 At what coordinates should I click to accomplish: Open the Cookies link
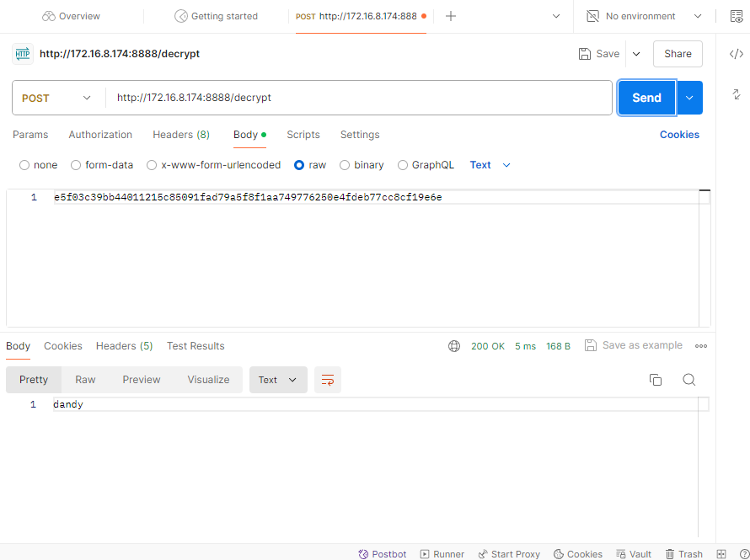(x=679, y=135)
